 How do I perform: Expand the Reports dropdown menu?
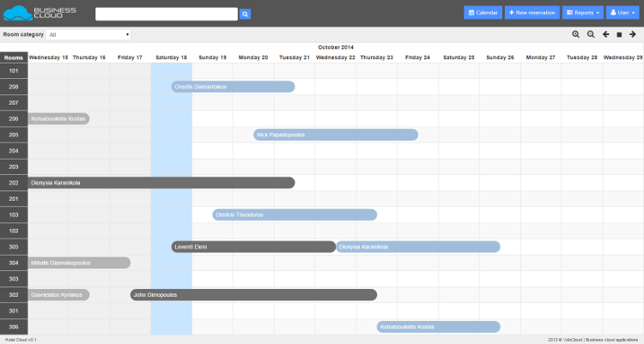[x=582, y=13]
